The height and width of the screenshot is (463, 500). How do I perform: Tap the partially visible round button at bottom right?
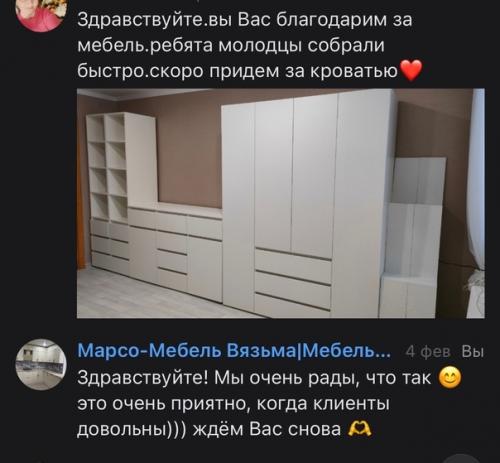click(461, 459)
